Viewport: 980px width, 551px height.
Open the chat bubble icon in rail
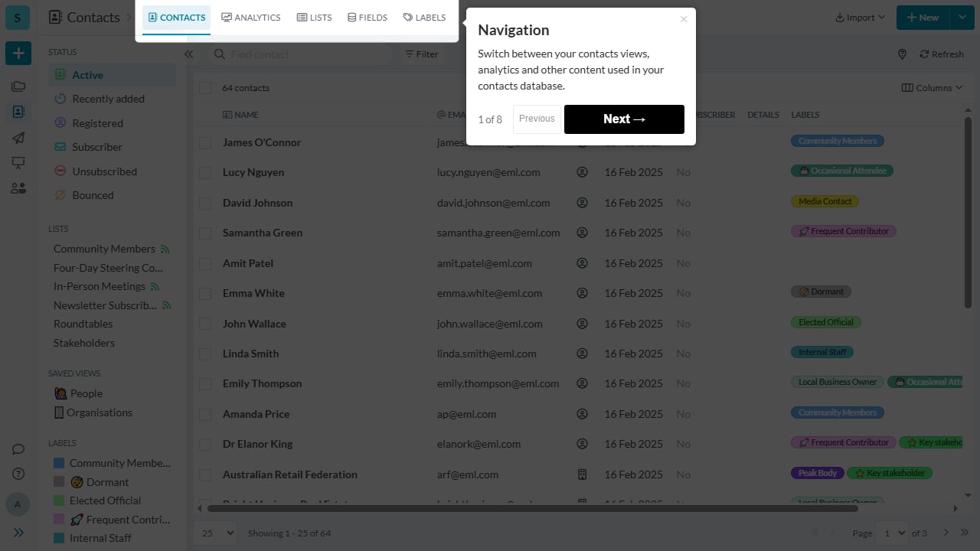[x=18, y=449]
